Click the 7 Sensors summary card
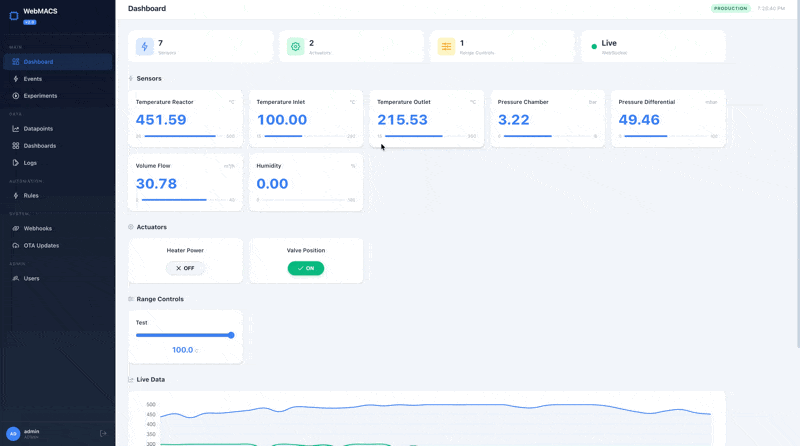Screen dimensions: 800x446 point(201,46)
